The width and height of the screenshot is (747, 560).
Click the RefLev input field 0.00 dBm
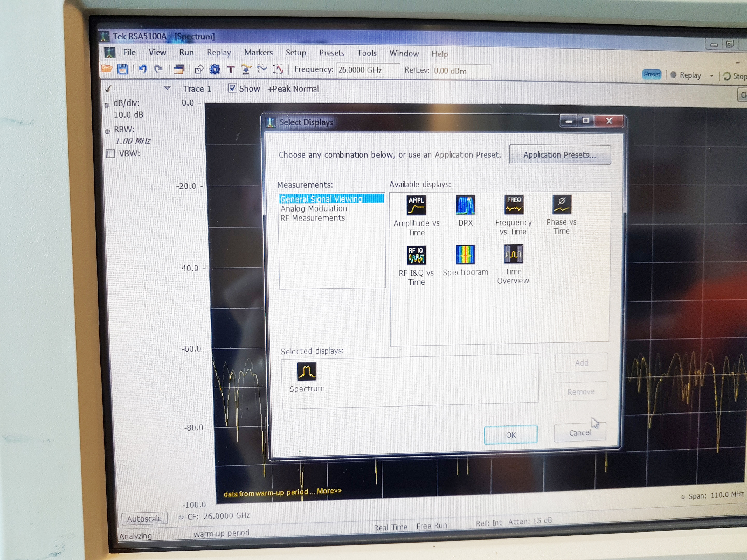pyautogui.click(x=462, y=71)
